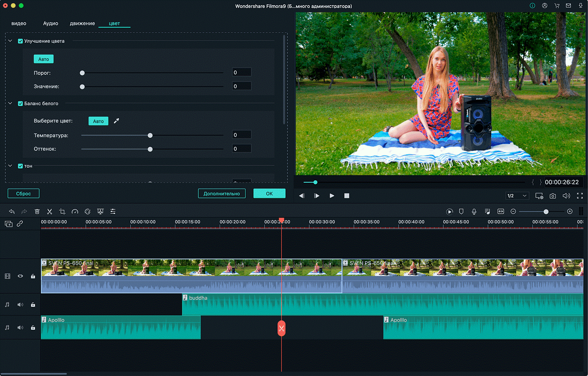Toggle the audio meter bars icon
This screenshot has height=376, width=588.
click(x=581, y=211)
